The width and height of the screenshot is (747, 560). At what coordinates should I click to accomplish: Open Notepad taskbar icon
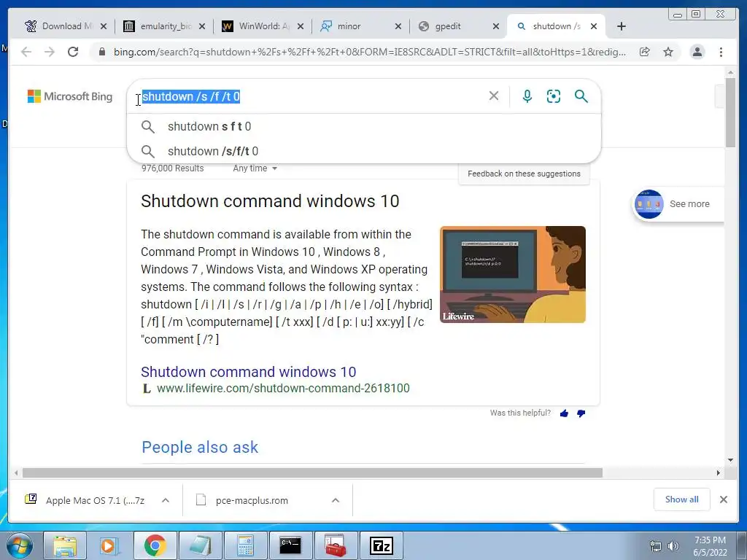200,545
